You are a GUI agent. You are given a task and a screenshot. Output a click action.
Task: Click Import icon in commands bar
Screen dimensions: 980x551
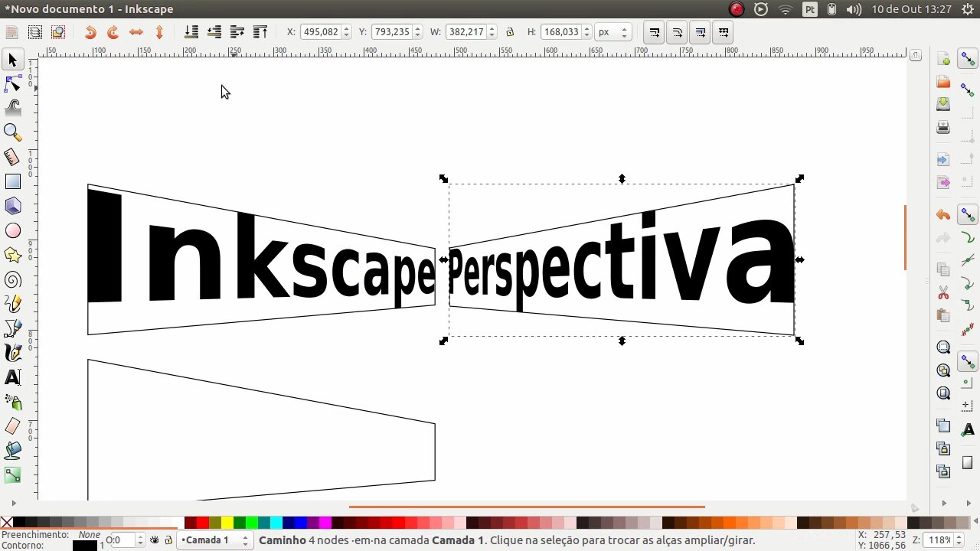tap(943, 160)
